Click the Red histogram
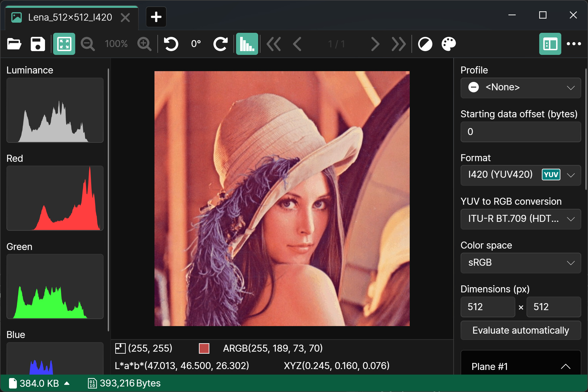588x392 pixels. 55,198
